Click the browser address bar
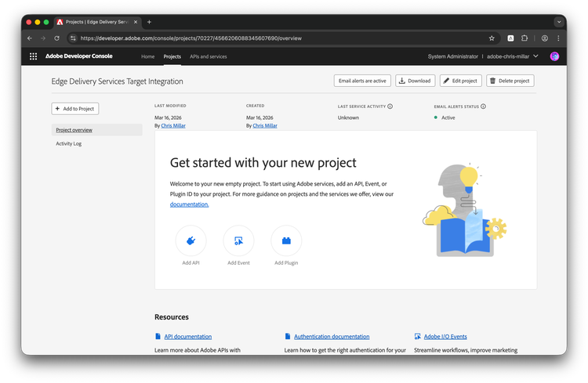 [x=274, y=38]
